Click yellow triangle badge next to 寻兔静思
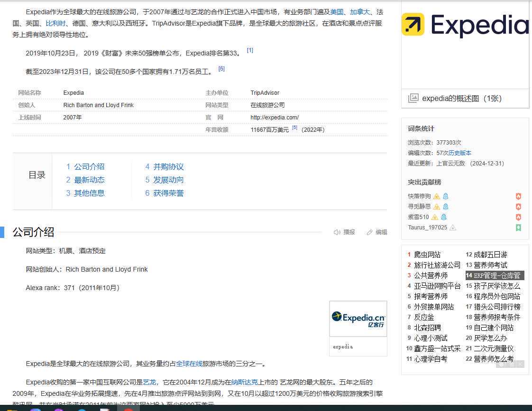The image size is (532, 411). (437, 207)
